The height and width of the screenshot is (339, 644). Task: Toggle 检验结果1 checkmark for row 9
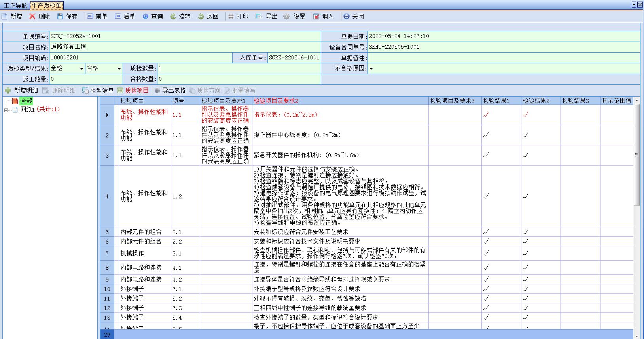click(486, 279)
